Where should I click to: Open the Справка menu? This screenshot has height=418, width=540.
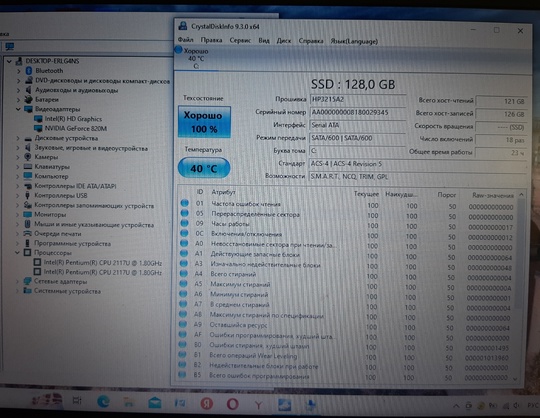[x=311, y=41]
